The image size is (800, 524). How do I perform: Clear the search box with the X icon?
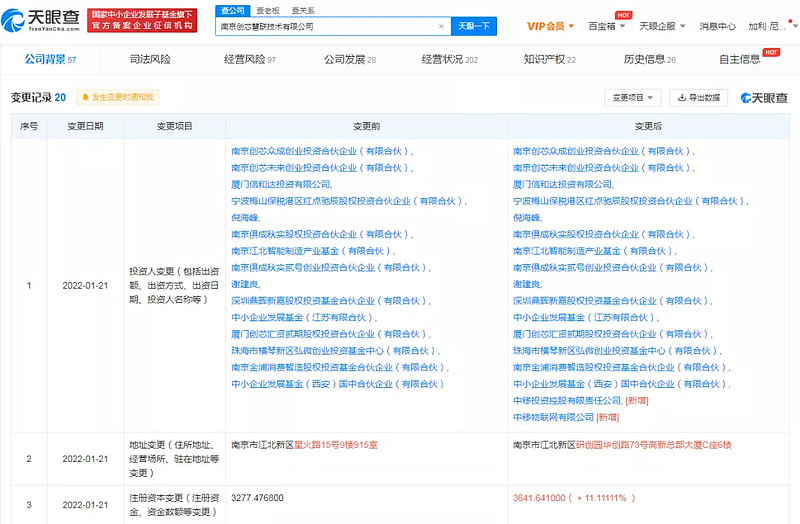click(x=441, y=27)
